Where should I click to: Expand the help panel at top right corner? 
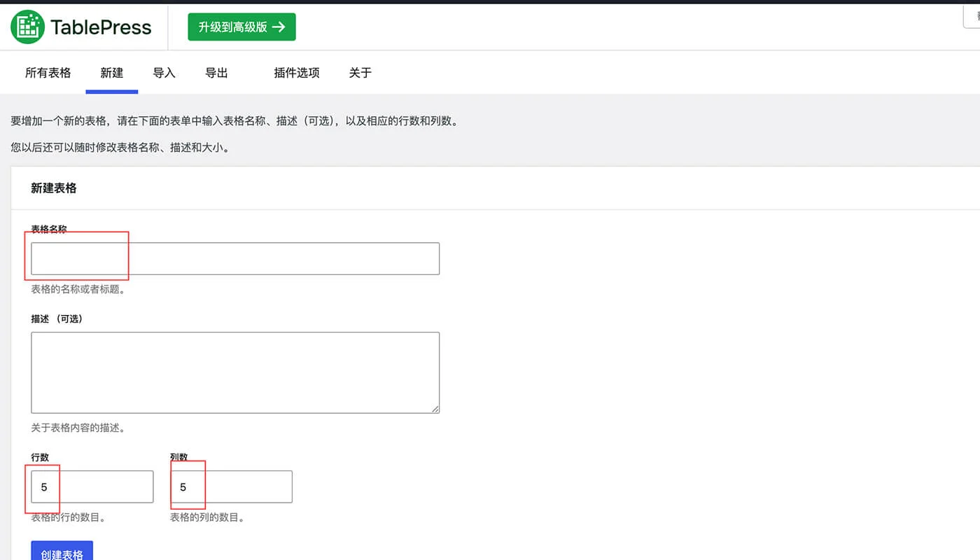[972, 17]
